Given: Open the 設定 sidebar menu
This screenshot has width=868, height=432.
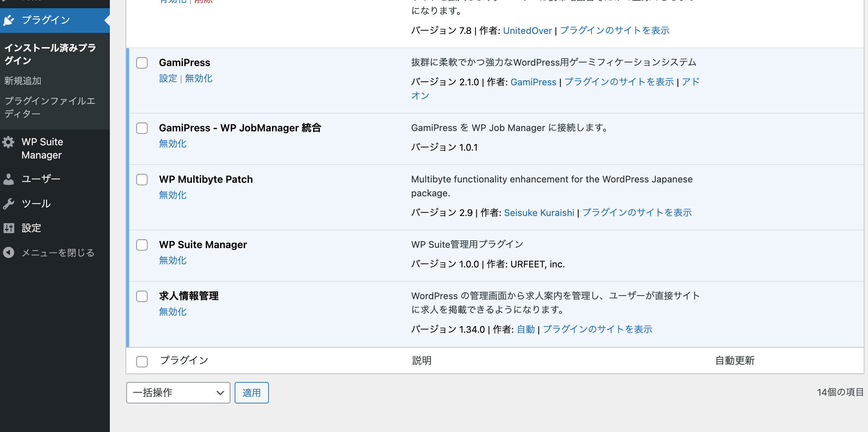Looking at the screenshot, I should click(55, 228).
